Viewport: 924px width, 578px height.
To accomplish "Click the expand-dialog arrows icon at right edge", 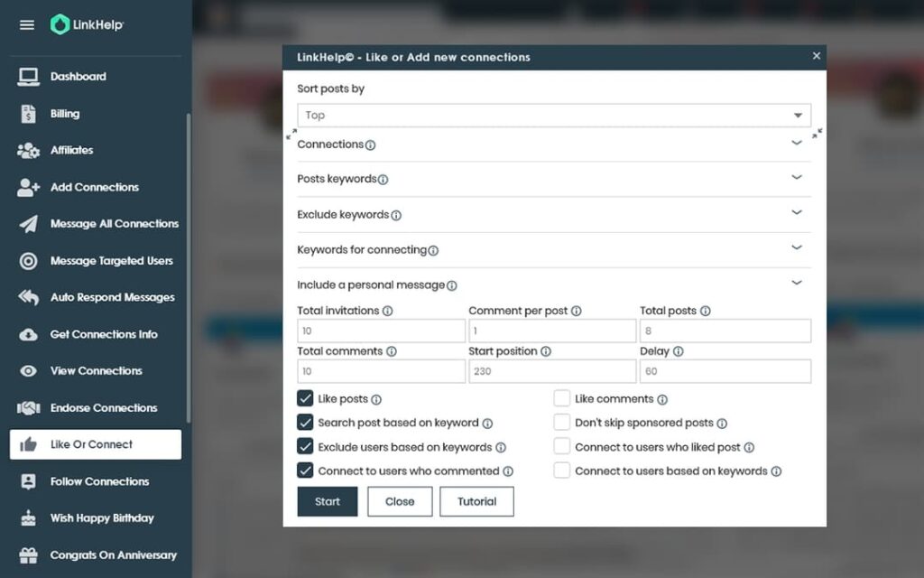I will click(x=817, y=134).
